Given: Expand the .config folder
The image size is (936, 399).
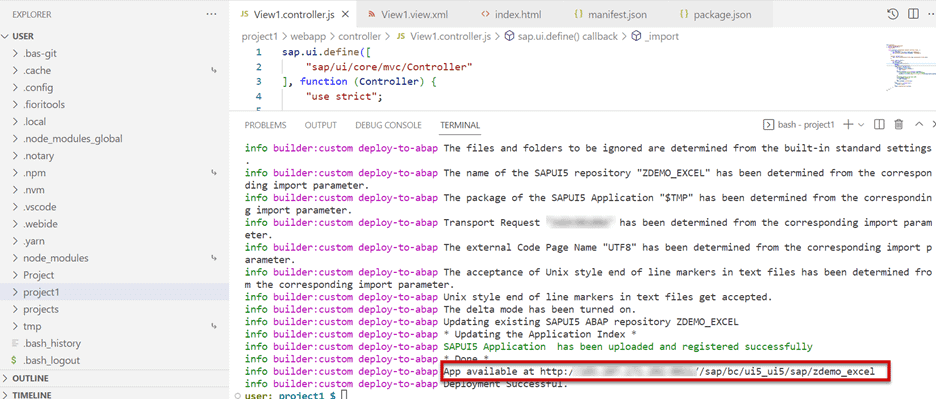Looking at the screenshot, I should 114,87.
